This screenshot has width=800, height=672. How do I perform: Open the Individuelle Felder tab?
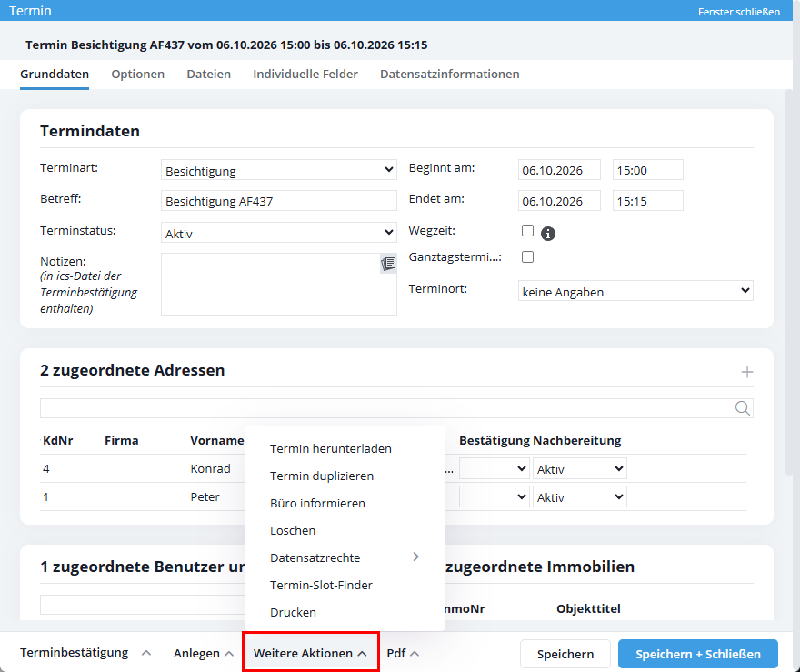pyautogui.click(x=305, y=75)
